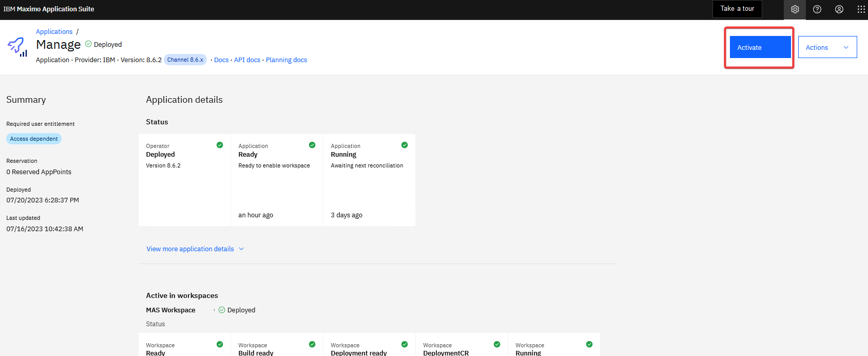This screenshot has height=356, width=868.
Task: Click the checkmark on Workspace Running card
Action: point(589,344)
